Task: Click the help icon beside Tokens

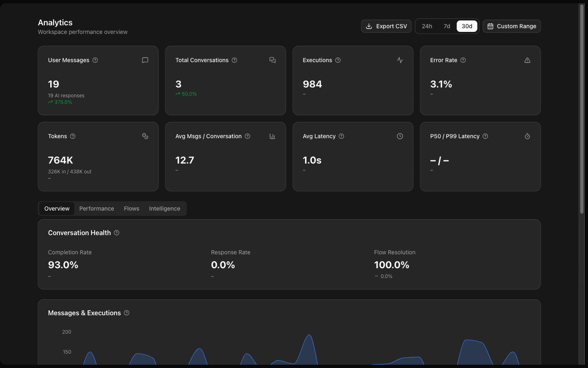Action: tap(73, 136)
